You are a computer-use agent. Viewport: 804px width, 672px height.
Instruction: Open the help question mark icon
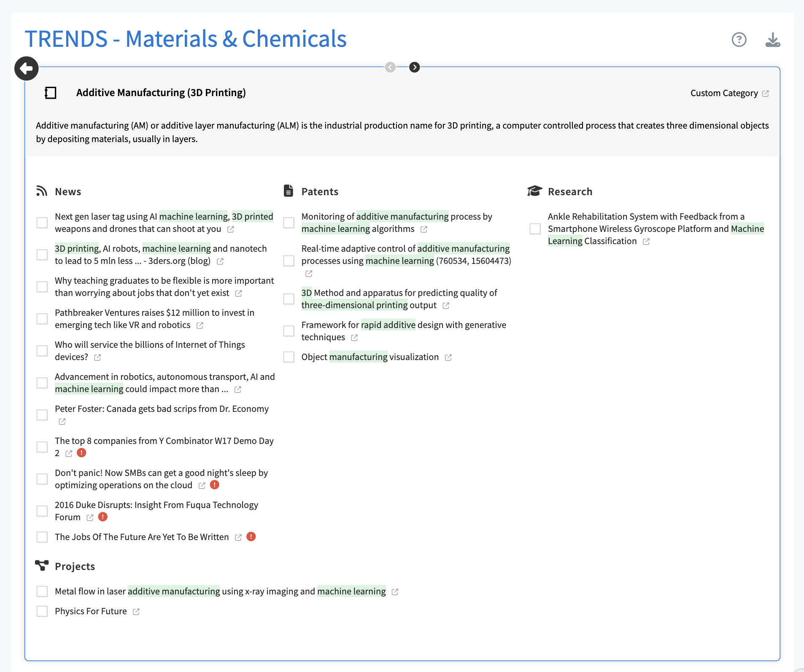click(739, 40)
